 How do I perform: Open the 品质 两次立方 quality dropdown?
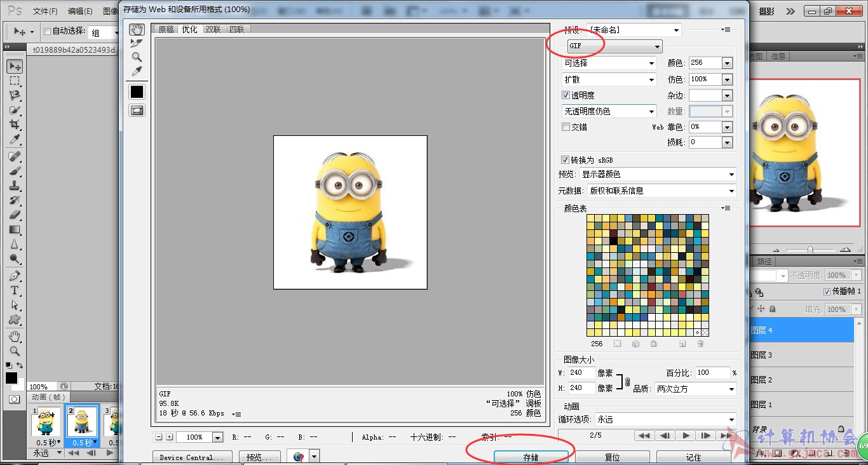(696, 389)
